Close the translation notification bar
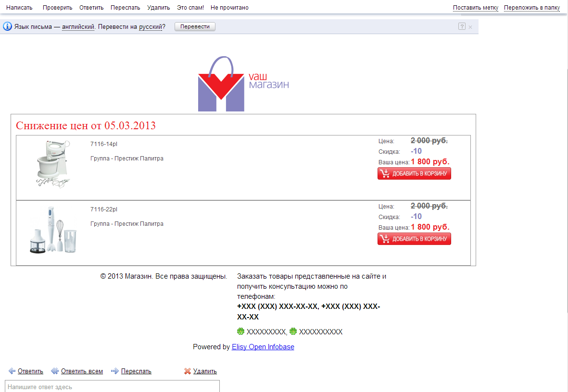The height and width of the screenshot is (392, 568). pos(470,27)
